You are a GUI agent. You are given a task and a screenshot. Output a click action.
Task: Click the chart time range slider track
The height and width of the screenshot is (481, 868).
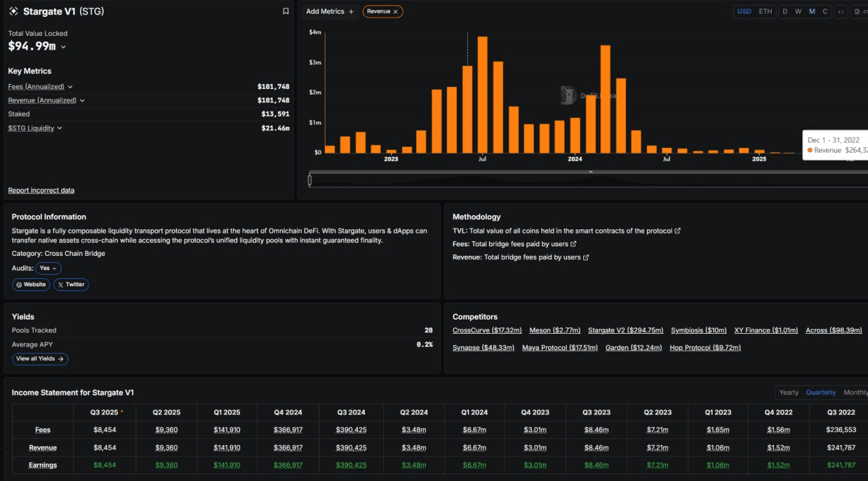point(589,180)
